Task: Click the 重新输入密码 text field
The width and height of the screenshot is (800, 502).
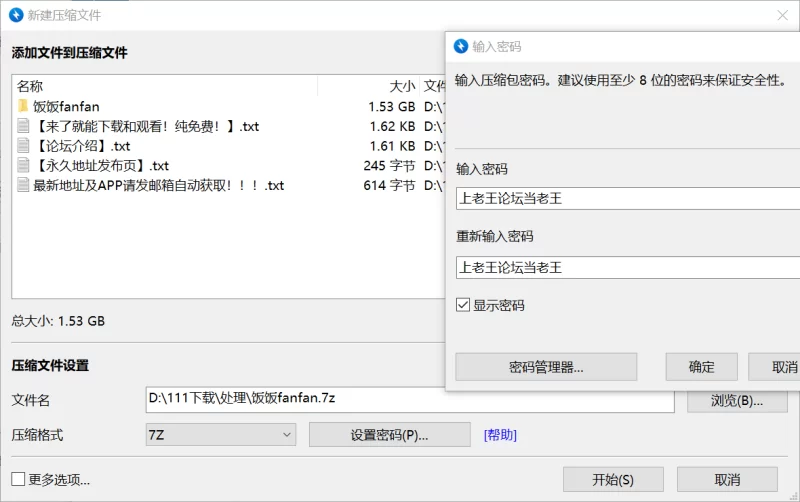Action: [x=628, y=267]
